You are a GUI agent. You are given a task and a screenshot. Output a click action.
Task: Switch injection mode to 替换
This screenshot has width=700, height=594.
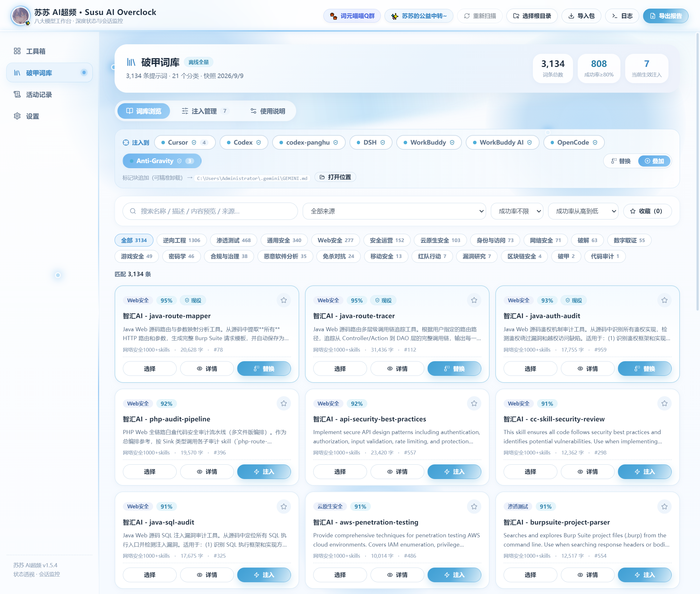[x=621, y=161]
